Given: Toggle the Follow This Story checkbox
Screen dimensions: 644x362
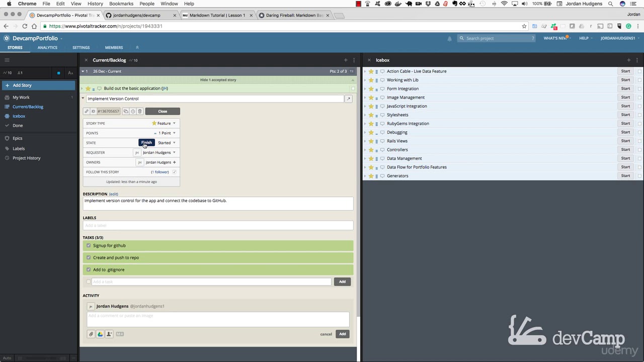Looking at the screenshot, I should click(x=174, y=172).
